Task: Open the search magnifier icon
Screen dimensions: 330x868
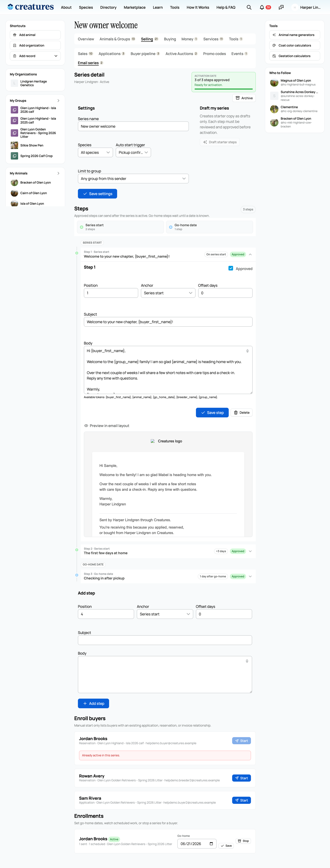Action: (x=249, y=8)
